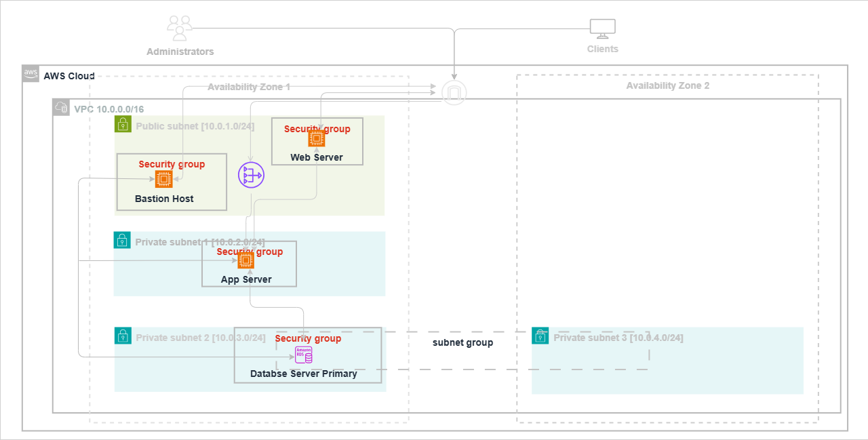Click the App Server EC2 instance icon
Screen dimensions: 868x440
coord(245,260)
